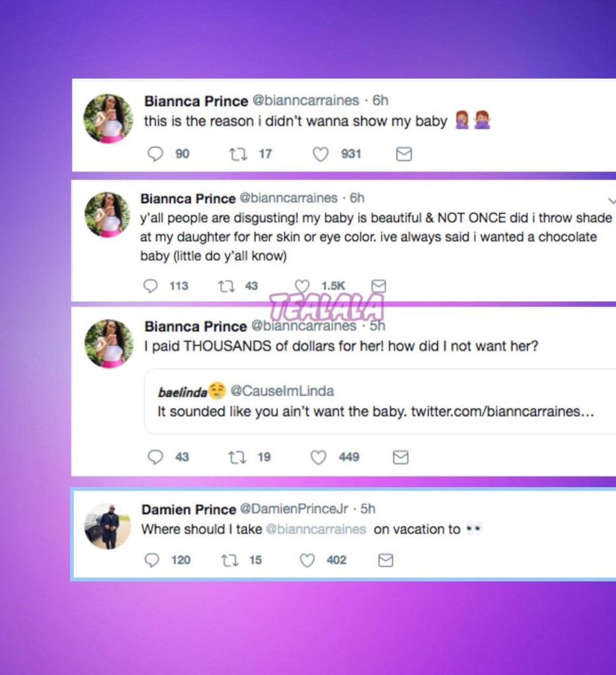Retweet the tweet with 17 retweets
Image resolution: width=616 pixels, height=675 pixels.
(x=238, y=154)
